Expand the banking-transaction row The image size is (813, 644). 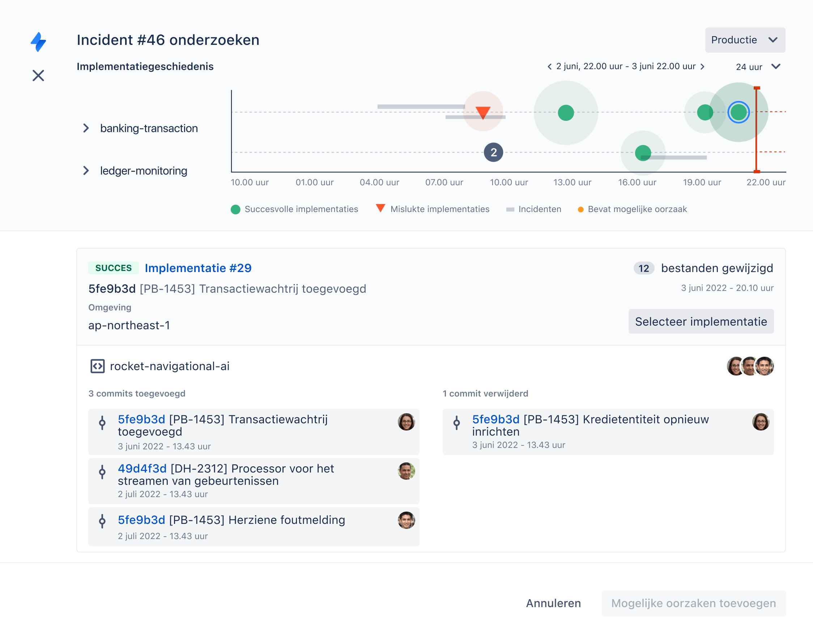pos(86,128)
